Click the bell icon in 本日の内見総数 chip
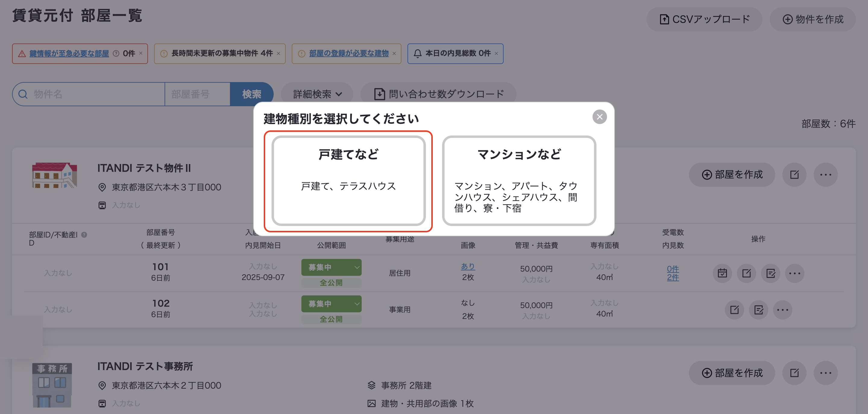 417,53
